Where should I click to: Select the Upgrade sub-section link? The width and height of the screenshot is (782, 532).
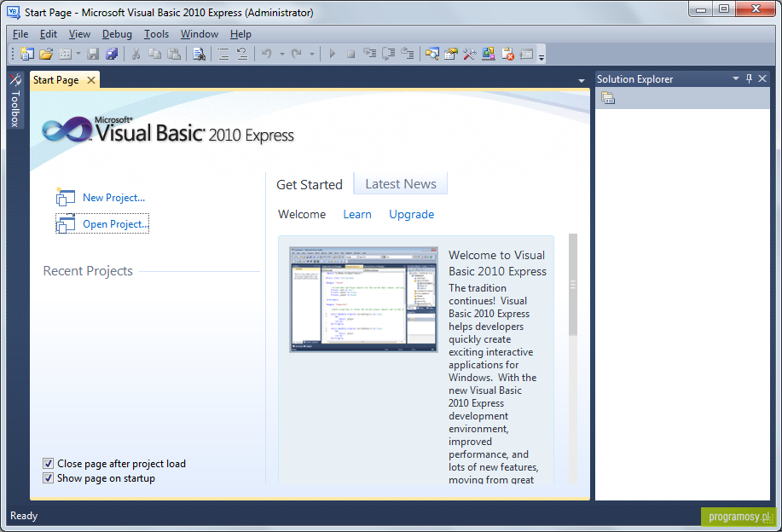tap(411, 214)
